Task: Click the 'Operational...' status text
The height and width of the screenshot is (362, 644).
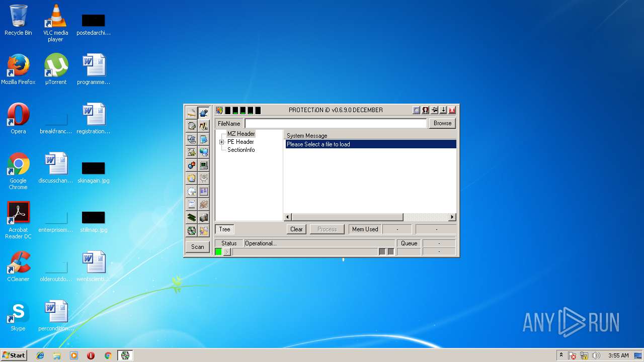Action: pos(261,243)
